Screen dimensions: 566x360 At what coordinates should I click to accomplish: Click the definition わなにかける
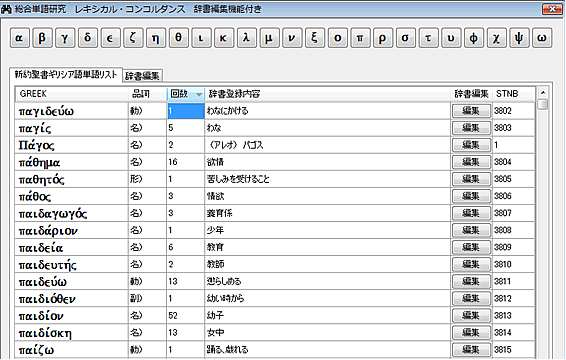(x=227, y=111)
